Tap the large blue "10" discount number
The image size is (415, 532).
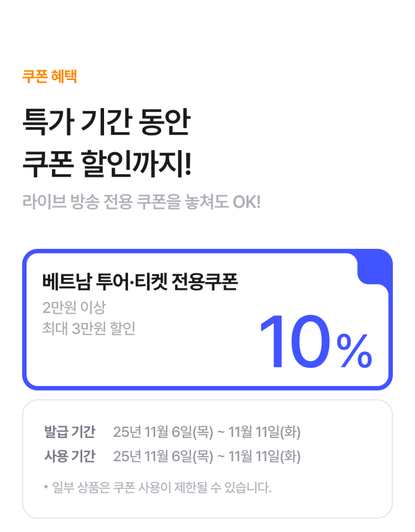[295, 343]
